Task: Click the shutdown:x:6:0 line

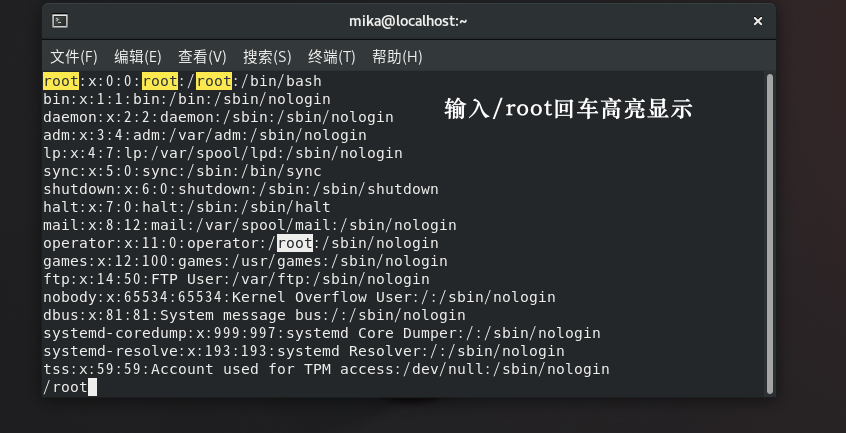Action: (241, 189)
